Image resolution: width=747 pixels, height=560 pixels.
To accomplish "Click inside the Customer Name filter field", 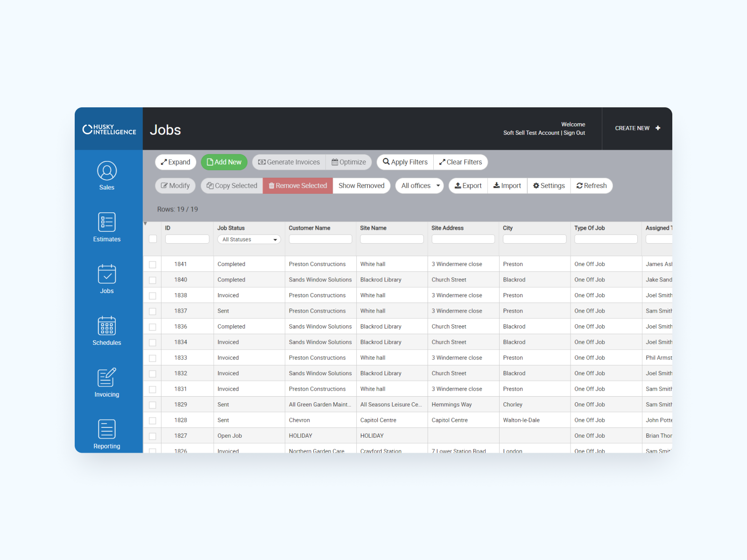I will (320, 239).
